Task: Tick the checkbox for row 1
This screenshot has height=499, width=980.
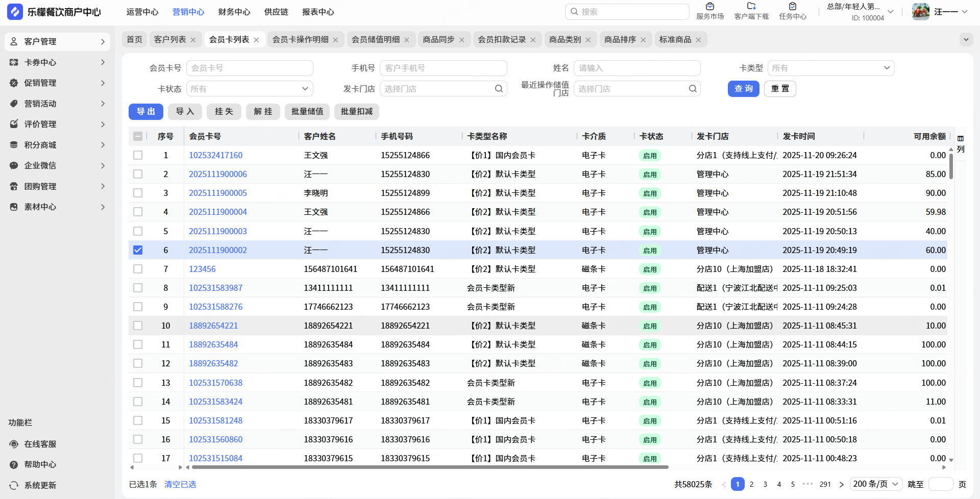Action: point(138,155)
